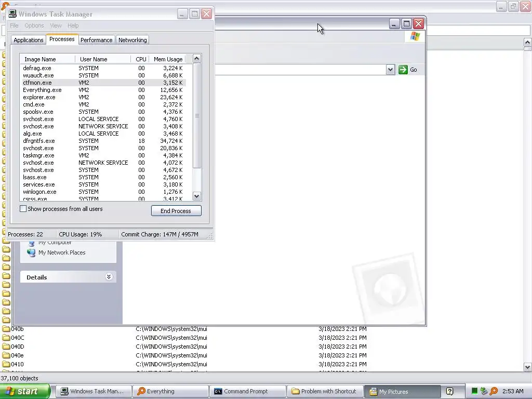Click the Everything window scroll down arrow
The image size is (532, 399).
[x=528, y=367]
